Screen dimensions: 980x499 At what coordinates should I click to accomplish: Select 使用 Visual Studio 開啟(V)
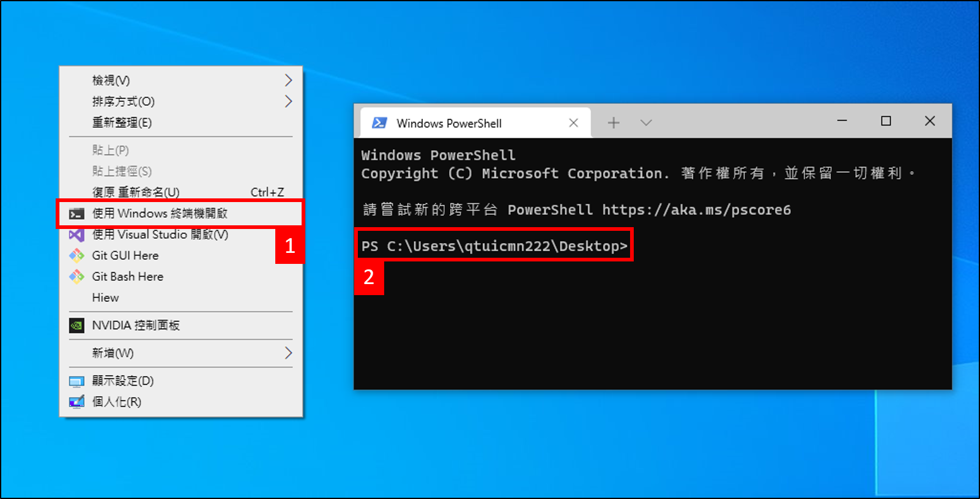[x=181, y=234]
